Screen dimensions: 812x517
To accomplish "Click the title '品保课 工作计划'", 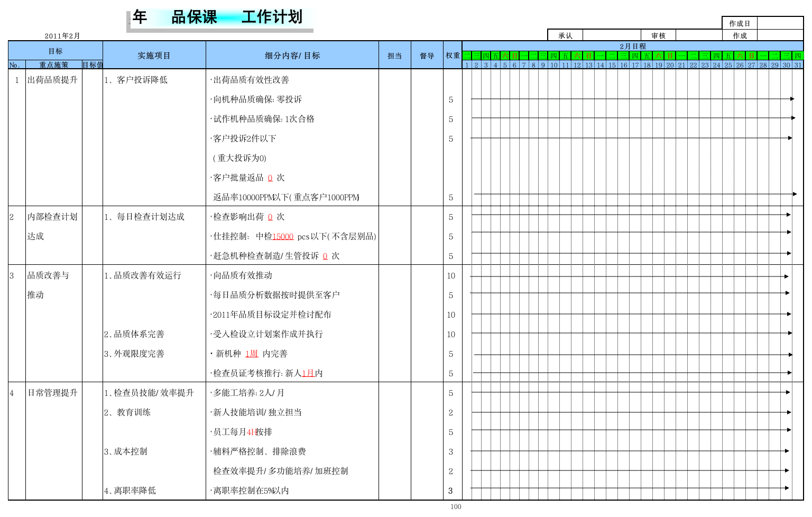I will point(237,17).
